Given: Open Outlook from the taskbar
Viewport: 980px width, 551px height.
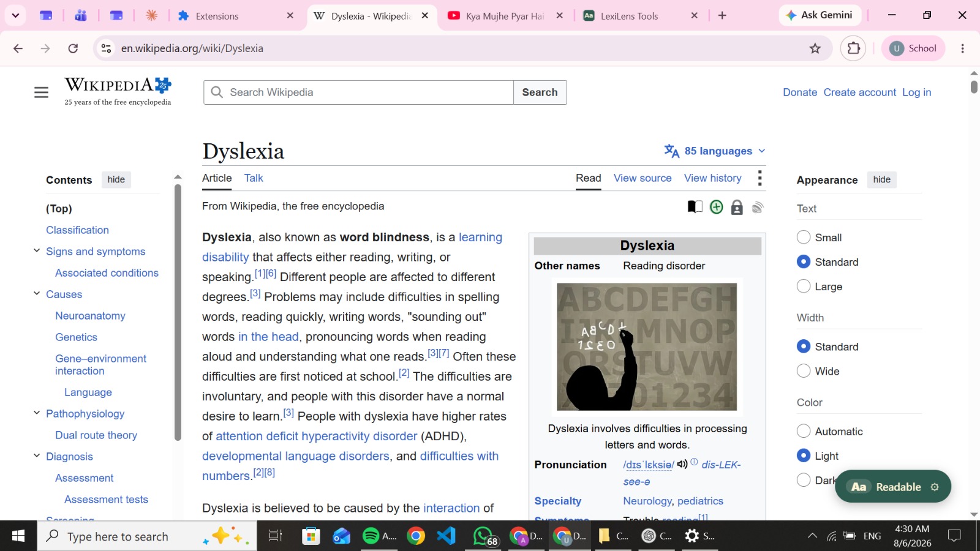Looking at the screenshot, I should (342, 536).
